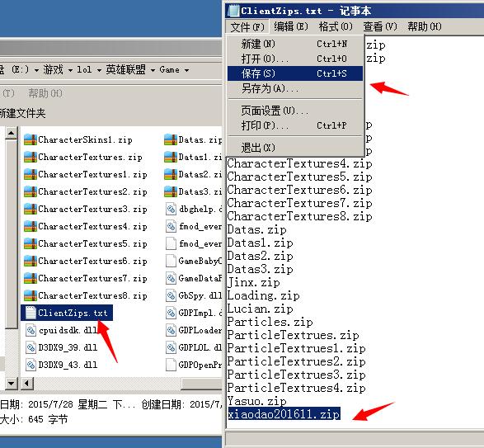Click the 游戏 breadcrumb folder
The image size is (484, 448).
click(53, 70)
